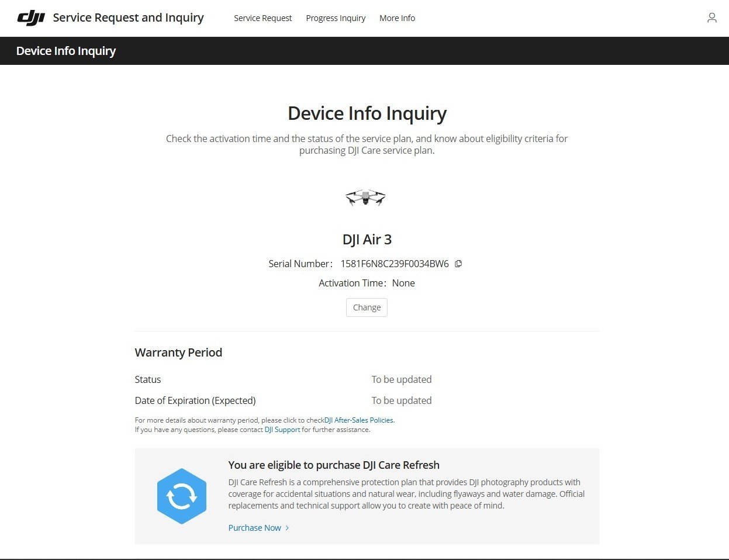Click the Warranty Period heading
Image resolution: width=729 pixels, height=560 pixels.
178,352
